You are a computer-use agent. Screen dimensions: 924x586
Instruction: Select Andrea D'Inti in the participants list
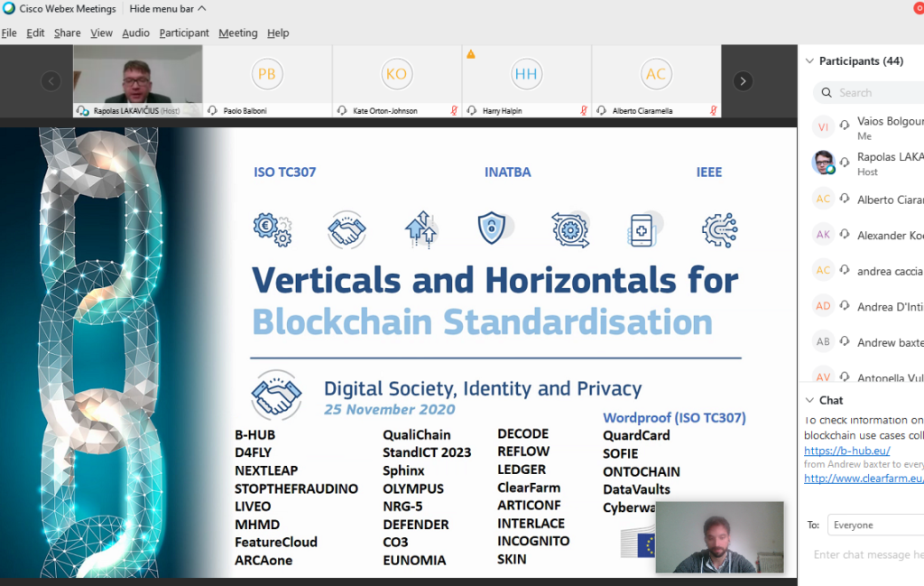pos(862,306)
